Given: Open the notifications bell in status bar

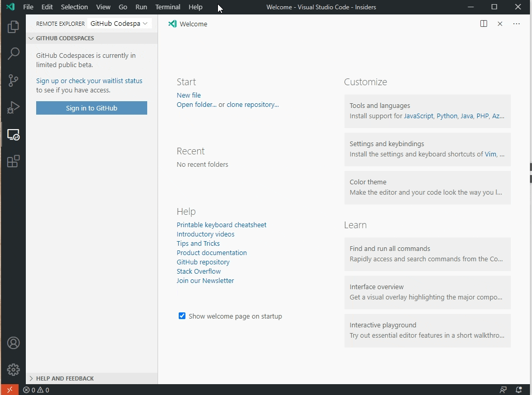Looking at the screenshot, I should pos(519,390).
